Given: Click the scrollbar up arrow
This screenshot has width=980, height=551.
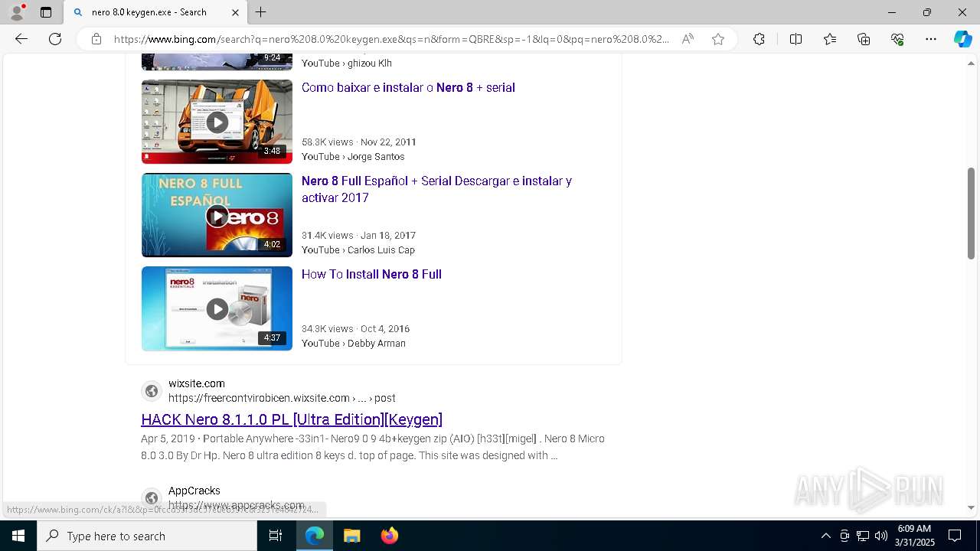Looking at the screenshot, I should coord(971,64).
